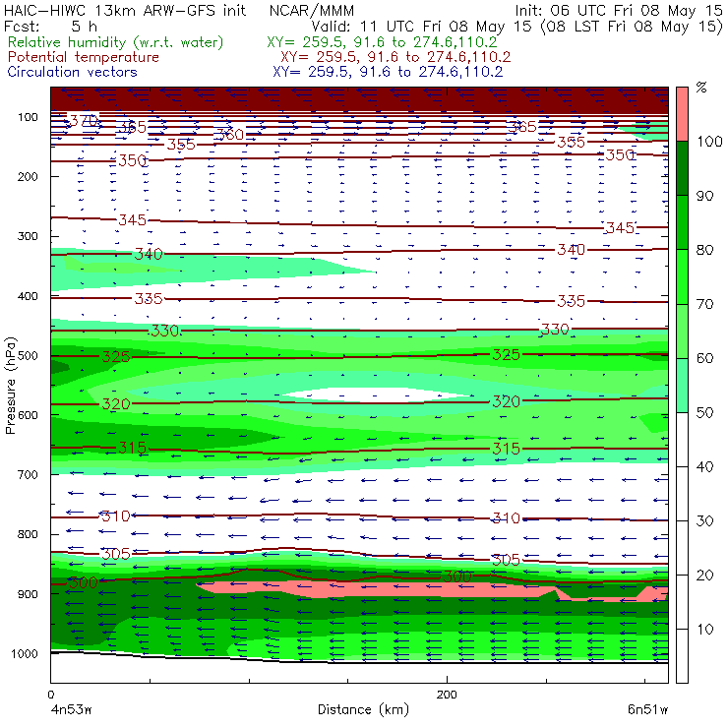Click the 80–90% green colorbar segment
The image size is (728, 728).
coord(682,222)
